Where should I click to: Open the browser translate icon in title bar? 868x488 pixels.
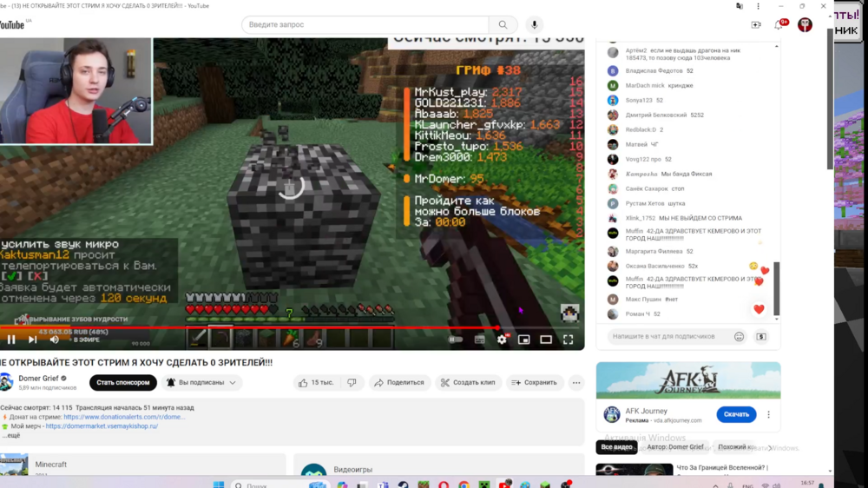(740, 6)
